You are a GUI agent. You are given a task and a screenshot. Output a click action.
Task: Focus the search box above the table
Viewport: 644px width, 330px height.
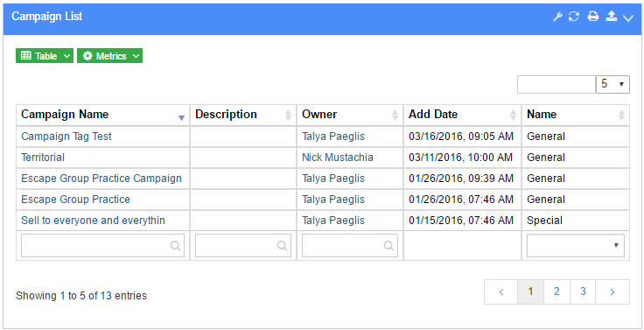(x=556, y=84)
